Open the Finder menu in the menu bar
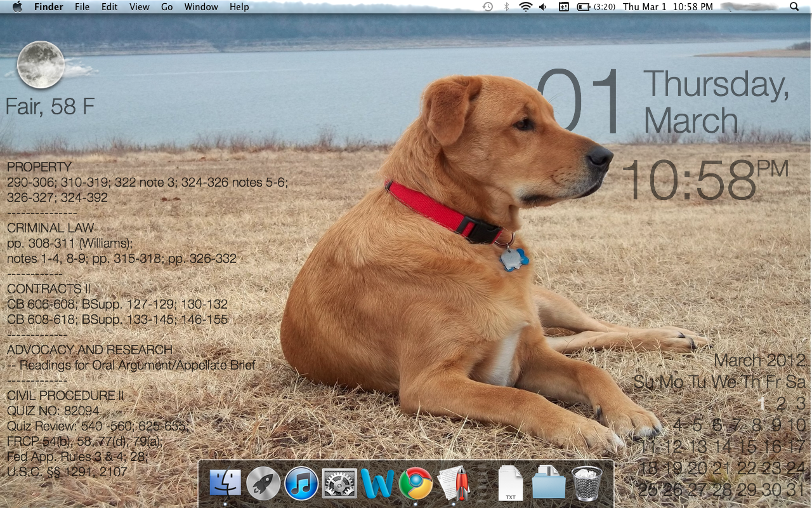Viewport: 812px width, 508px height. (48, 7)
